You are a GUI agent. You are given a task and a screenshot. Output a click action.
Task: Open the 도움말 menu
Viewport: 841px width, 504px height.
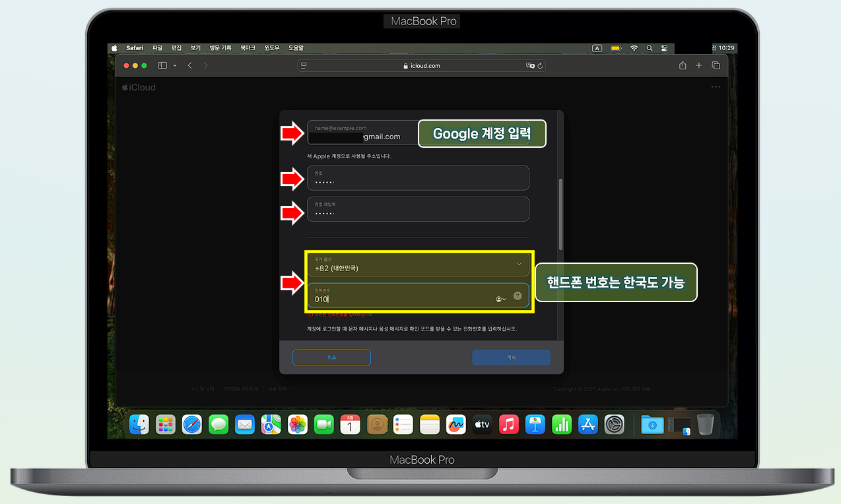(x=296, y=48)
